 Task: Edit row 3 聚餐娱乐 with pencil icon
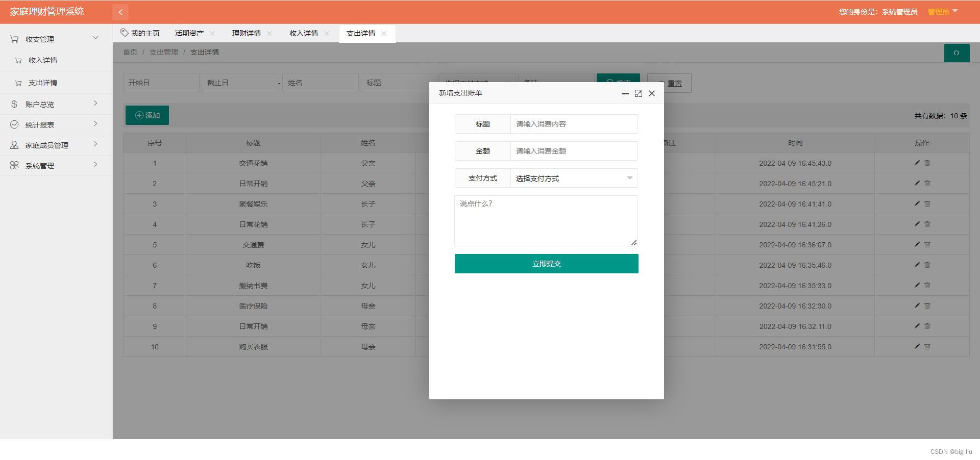(917, 203)
